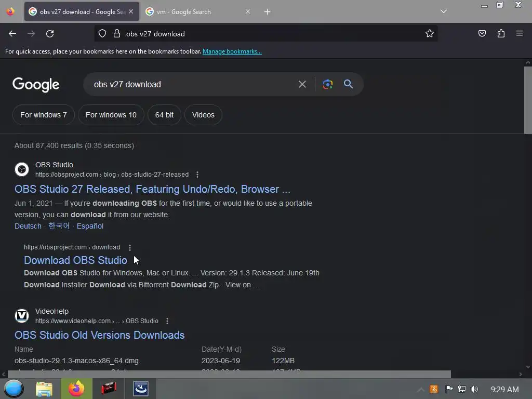
Task: Click the horizontal scrollbar thumb
Action: pyautogui.click(x=229, y=374)
